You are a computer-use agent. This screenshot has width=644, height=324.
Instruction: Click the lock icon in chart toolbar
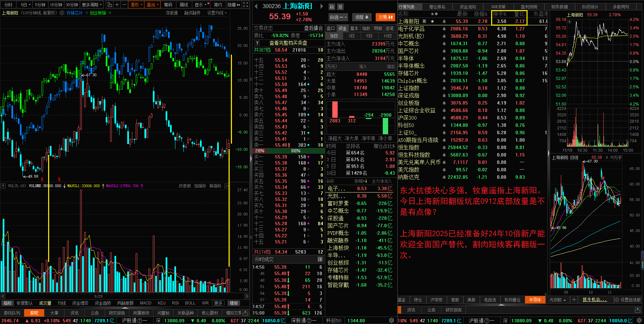coord(110,5)
